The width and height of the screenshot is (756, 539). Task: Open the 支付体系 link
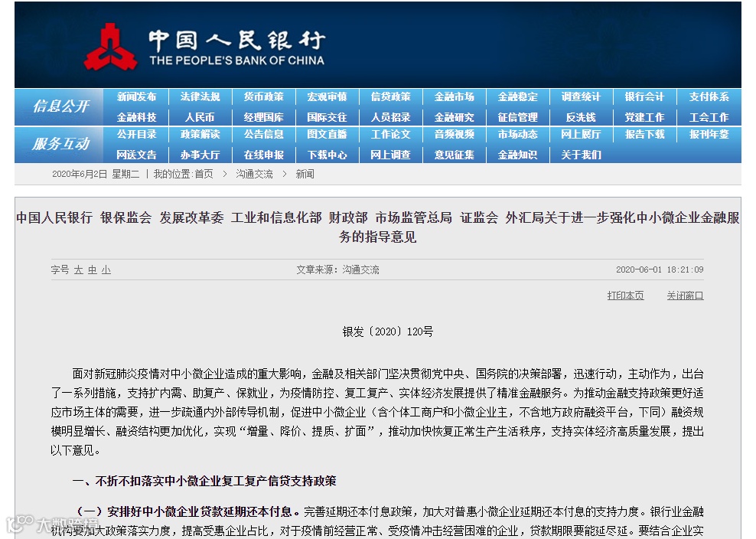pos(709,96)
